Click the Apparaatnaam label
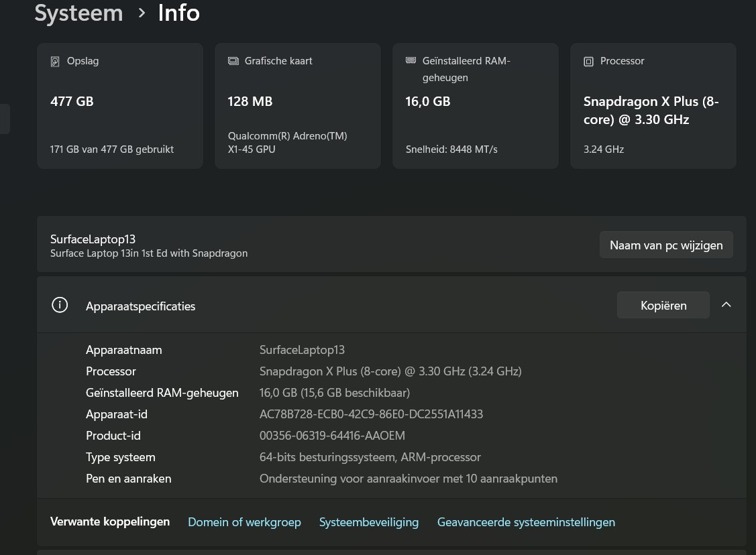This screenshot has height=555, width=756. coord(124,350)
